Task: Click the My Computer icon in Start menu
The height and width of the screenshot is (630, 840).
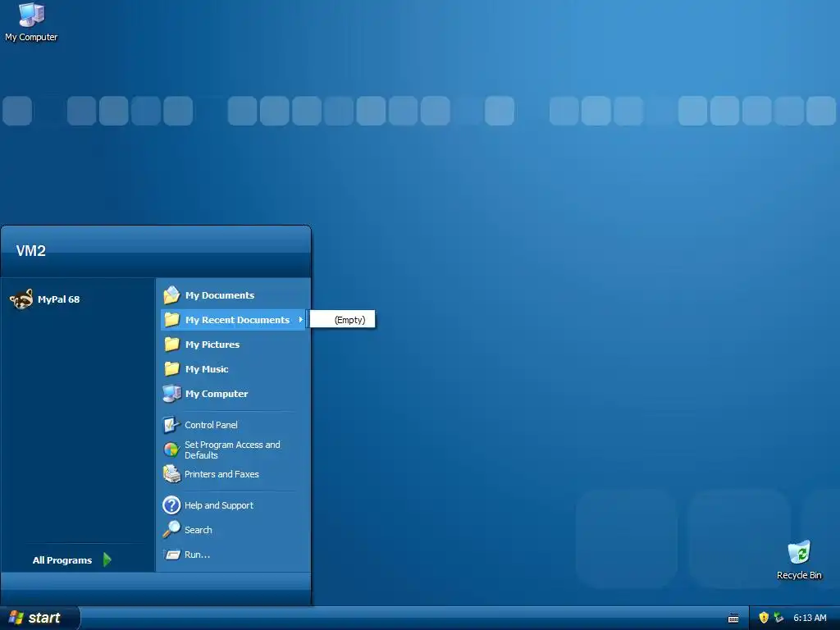Action: pyautogui.click(x=171, y=394)
